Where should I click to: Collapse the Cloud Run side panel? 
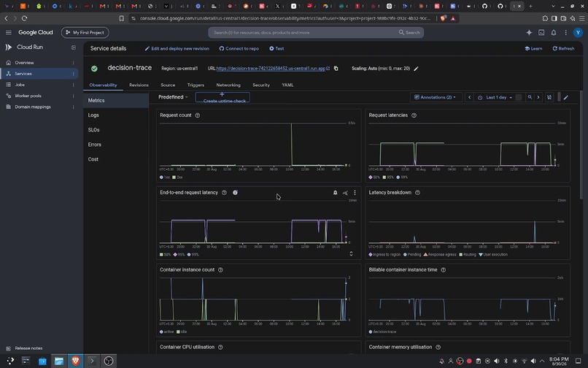pos(74,47)
